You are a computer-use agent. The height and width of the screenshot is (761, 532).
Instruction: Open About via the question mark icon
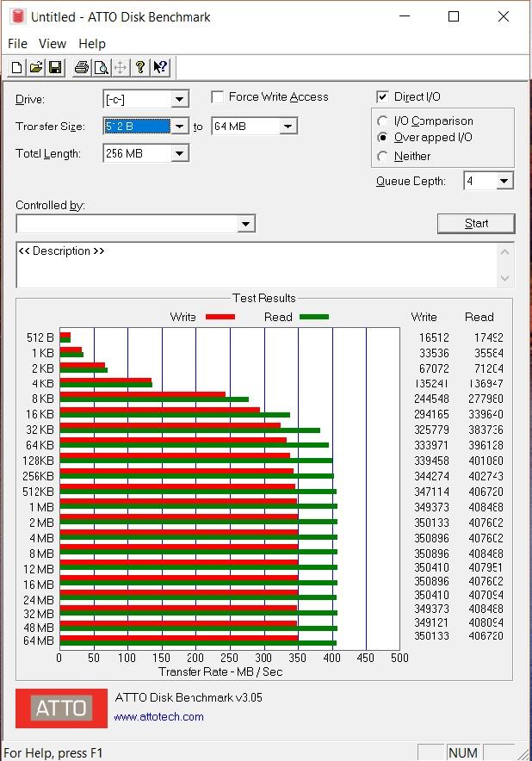point(140,67)
